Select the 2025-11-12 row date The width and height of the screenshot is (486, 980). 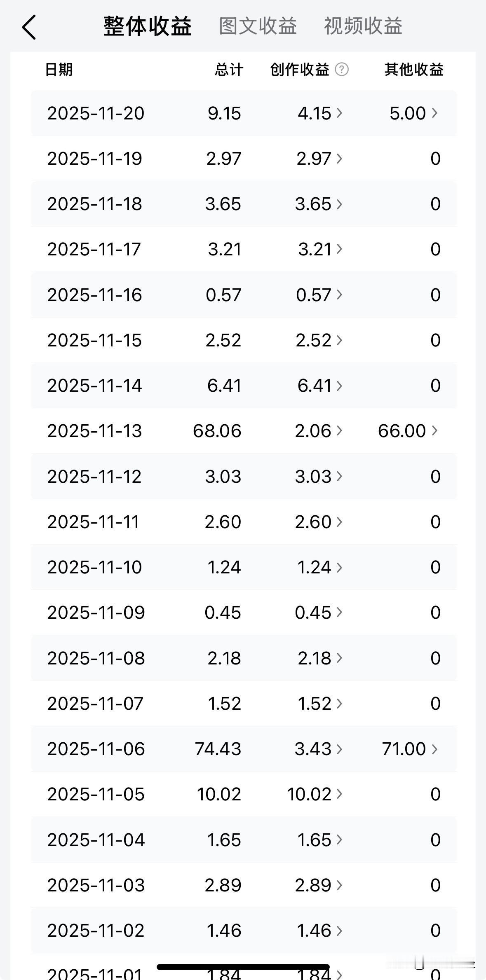94,477
